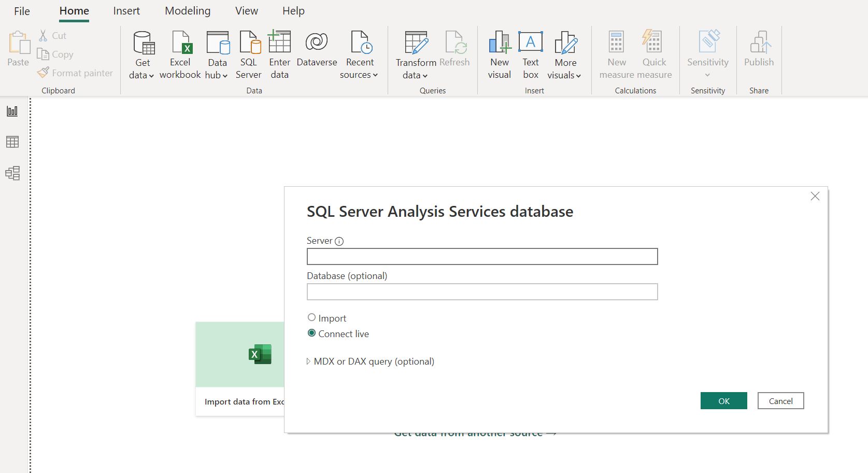Click the Cut scissors icon
The width and height of the screenshot is (868, 473).
click(x=44, y=35)
